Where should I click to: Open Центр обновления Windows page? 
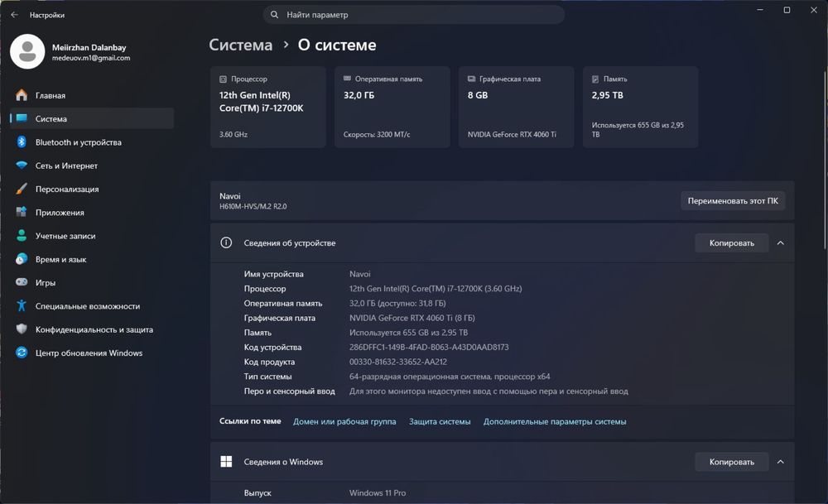pos(92,353)
